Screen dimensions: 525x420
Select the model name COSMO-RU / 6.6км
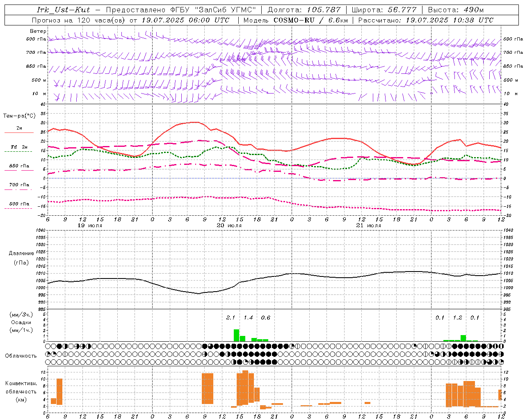point(310,20)
